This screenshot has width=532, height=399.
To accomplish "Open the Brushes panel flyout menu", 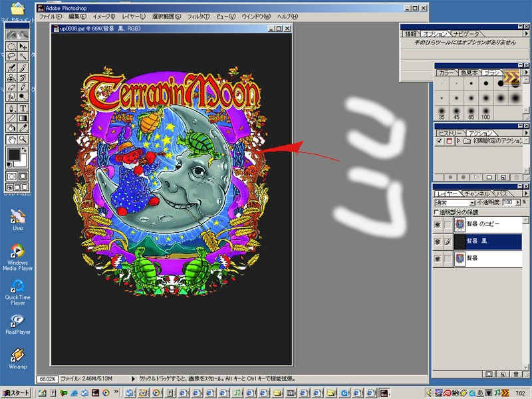I will click(x=526, y=72).
